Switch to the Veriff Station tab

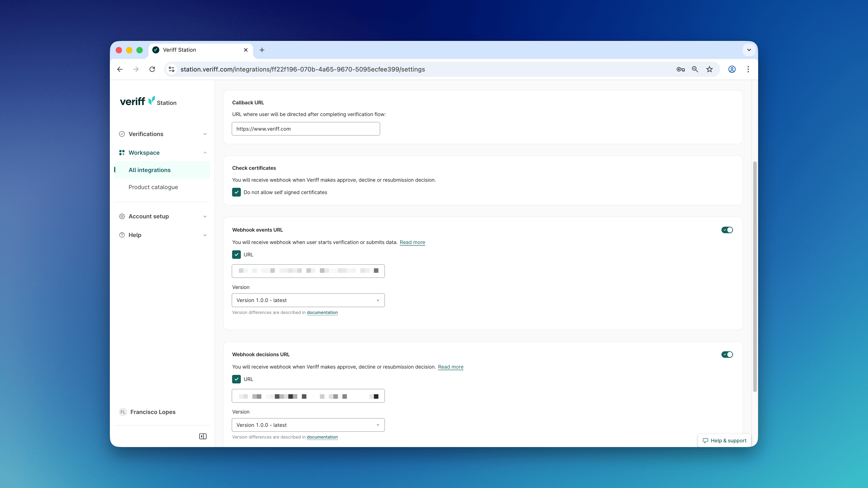[x=201, y=50]
